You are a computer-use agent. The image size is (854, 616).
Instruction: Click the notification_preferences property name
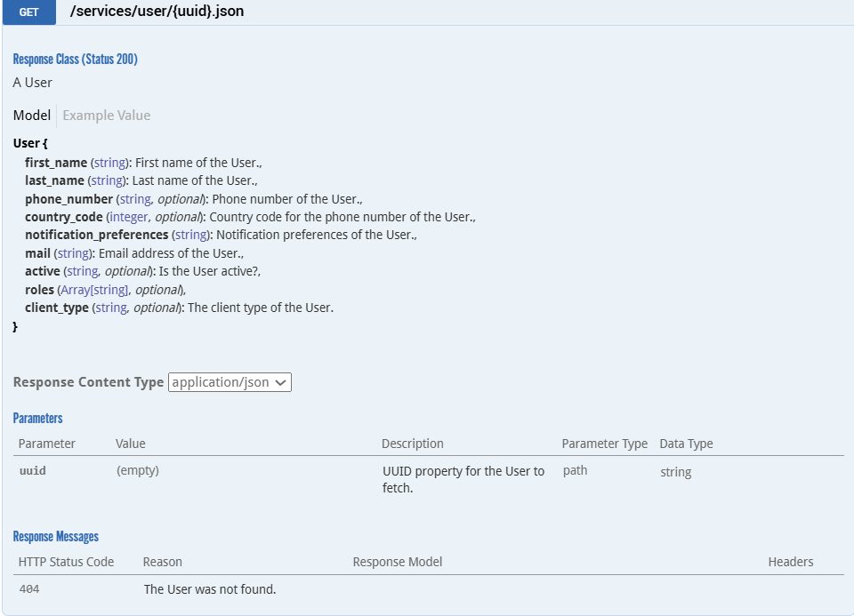coord(96,235)
